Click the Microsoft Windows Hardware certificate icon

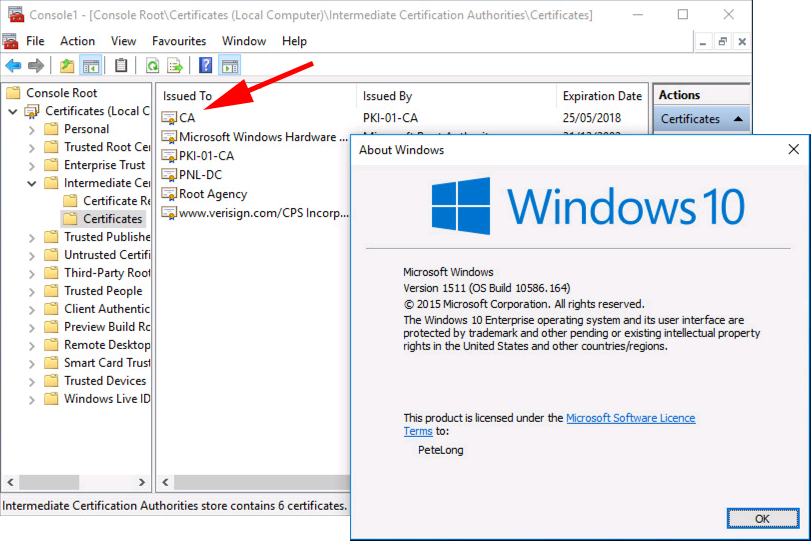[169, 137]
